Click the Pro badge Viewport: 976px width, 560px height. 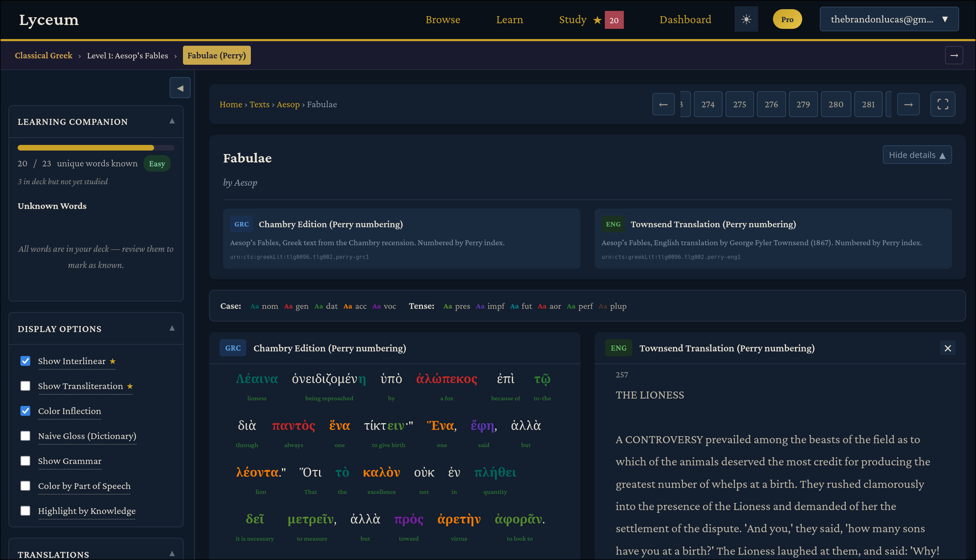tap(787, 19)
